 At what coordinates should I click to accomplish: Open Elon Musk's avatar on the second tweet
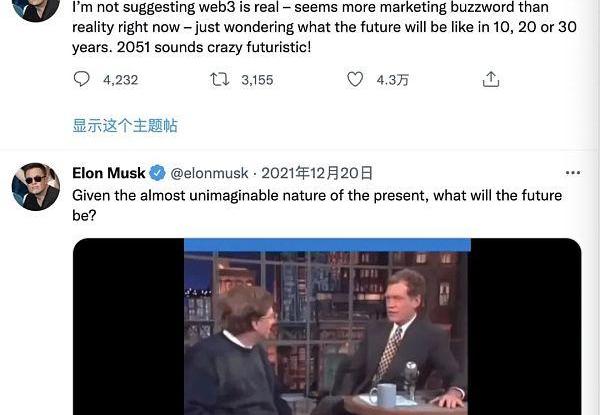35,186
